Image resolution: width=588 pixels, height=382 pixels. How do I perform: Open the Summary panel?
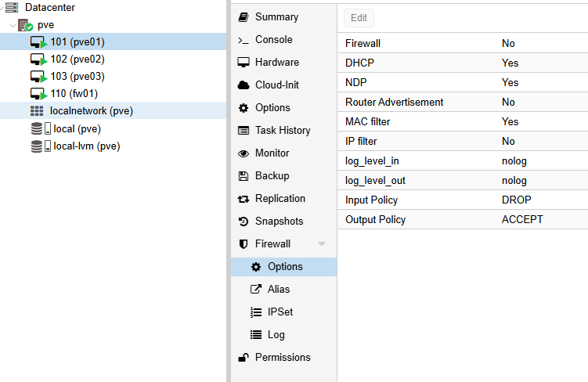(284, 17)
